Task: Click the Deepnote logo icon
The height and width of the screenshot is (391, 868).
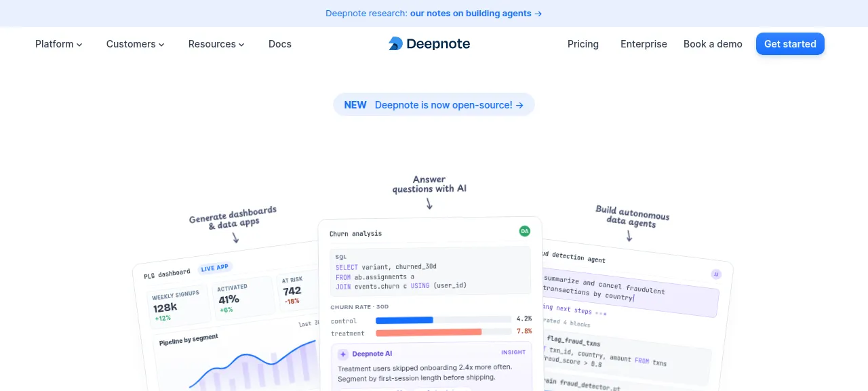Action: 395,44
